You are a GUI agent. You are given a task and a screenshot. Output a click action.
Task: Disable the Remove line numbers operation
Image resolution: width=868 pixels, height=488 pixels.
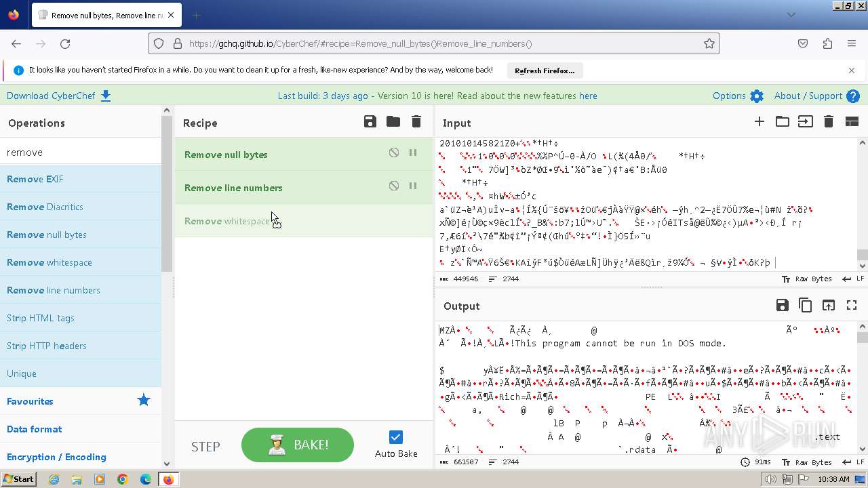[394, 186]
